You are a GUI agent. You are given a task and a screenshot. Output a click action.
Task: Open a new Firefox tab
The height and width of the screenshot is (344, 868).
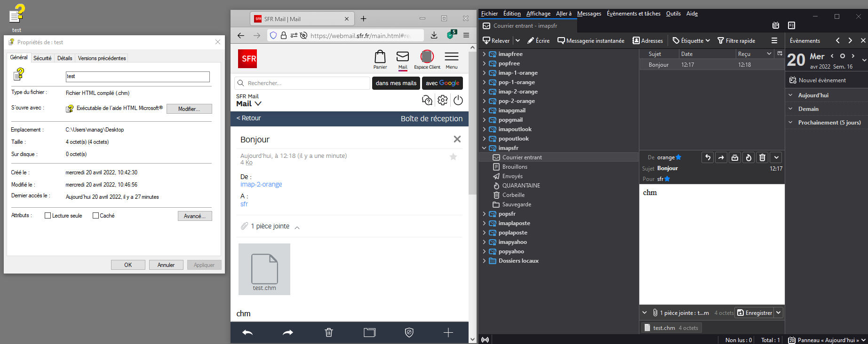pos(363,19)
